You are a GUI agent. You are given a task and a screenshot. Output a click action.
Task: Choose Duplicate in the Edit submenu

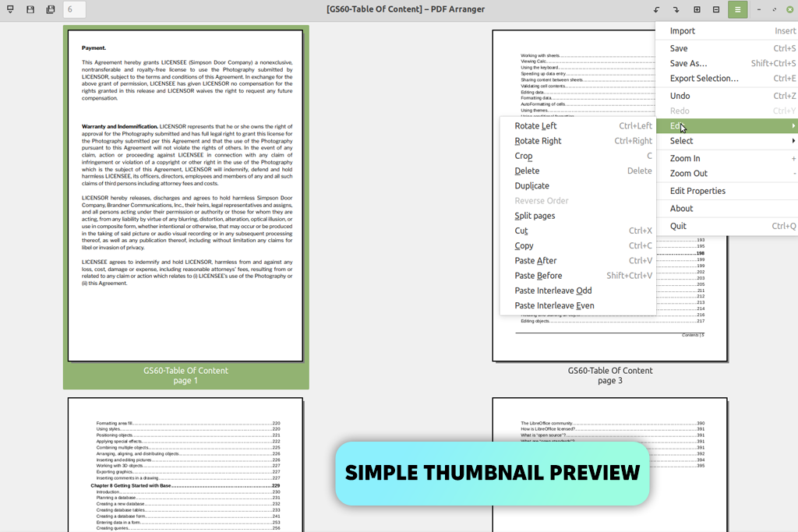pyautogui.click(x=578, y=185)
